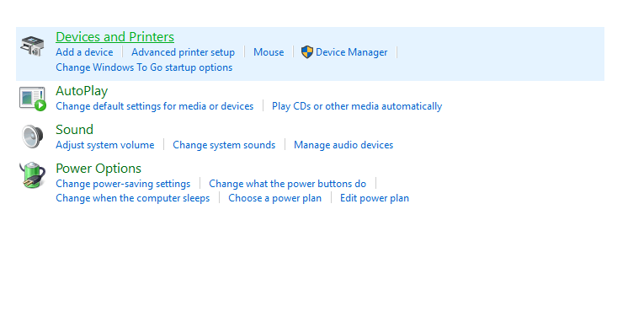Click the Sound speaker icon
This screenshot has height=322, width=644.
pyautogui.click(x=33, y=137)
